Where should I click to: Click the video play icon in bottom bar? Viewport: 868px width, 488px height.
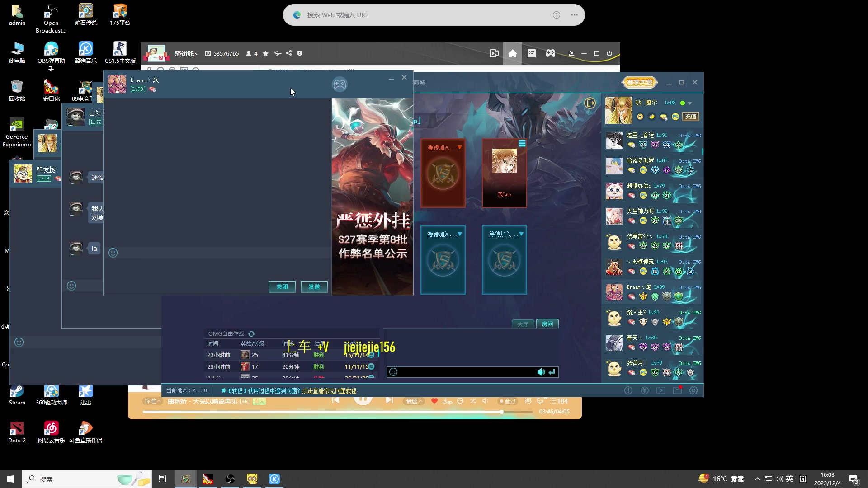pos(661,390)
